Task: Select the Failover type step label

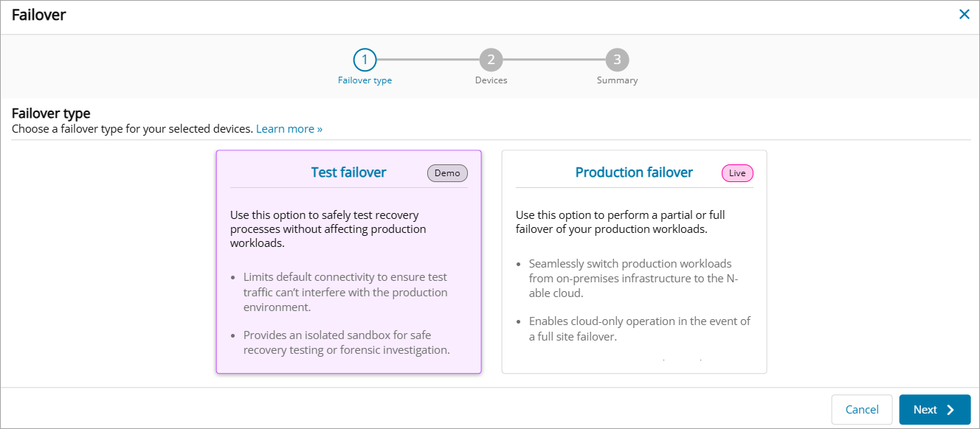Action: pos(365,80)
